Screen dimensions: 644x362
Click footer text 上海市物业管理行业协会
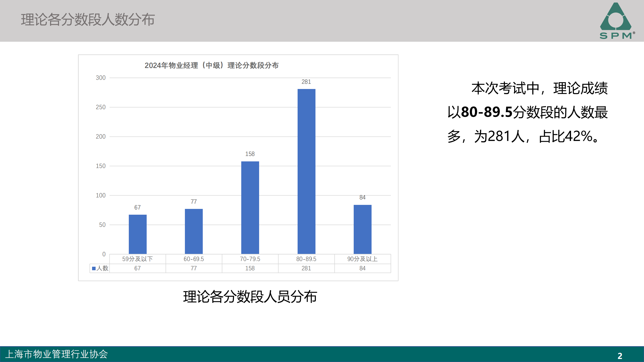click(57, 354)
